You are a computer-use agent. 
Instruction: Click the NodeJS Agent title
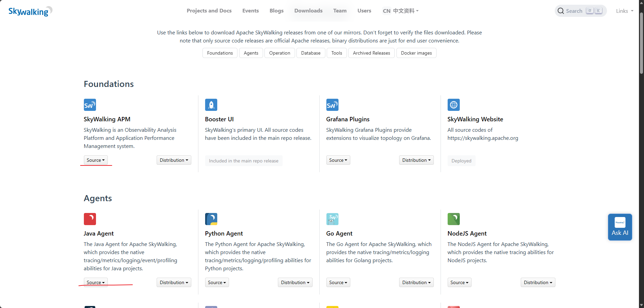pyautogui.click(x=467, y=234)
